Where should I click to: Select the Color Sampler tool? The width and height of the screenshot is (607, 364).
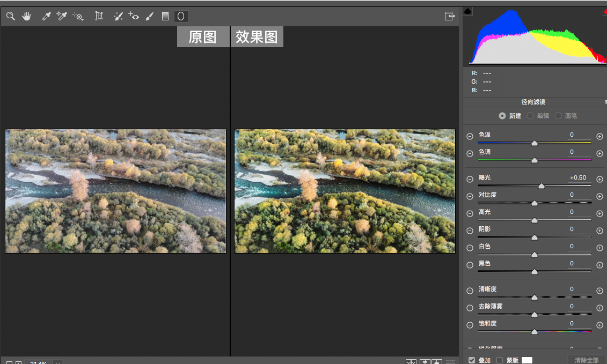(x=62, y=17)
